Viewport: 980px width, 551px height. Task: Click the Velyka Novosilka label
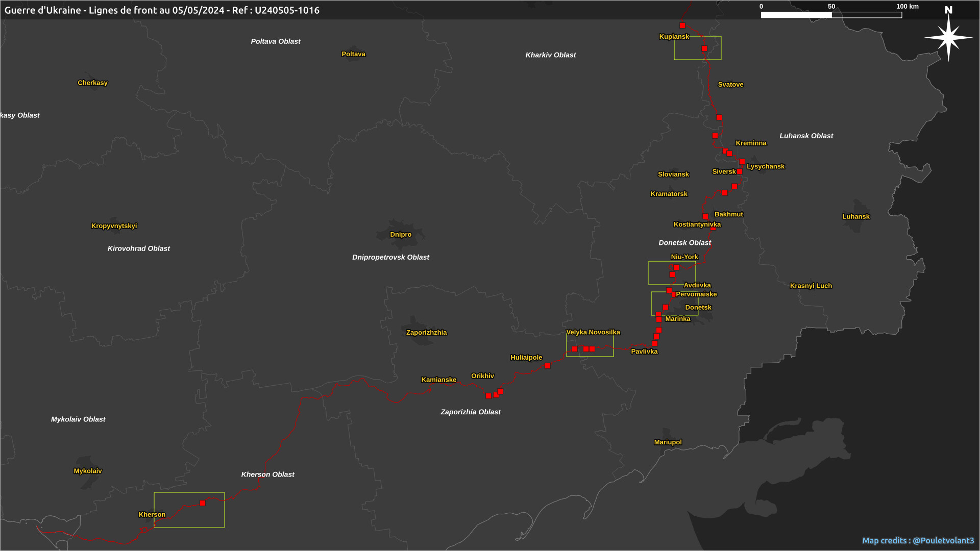pos(593,332)
